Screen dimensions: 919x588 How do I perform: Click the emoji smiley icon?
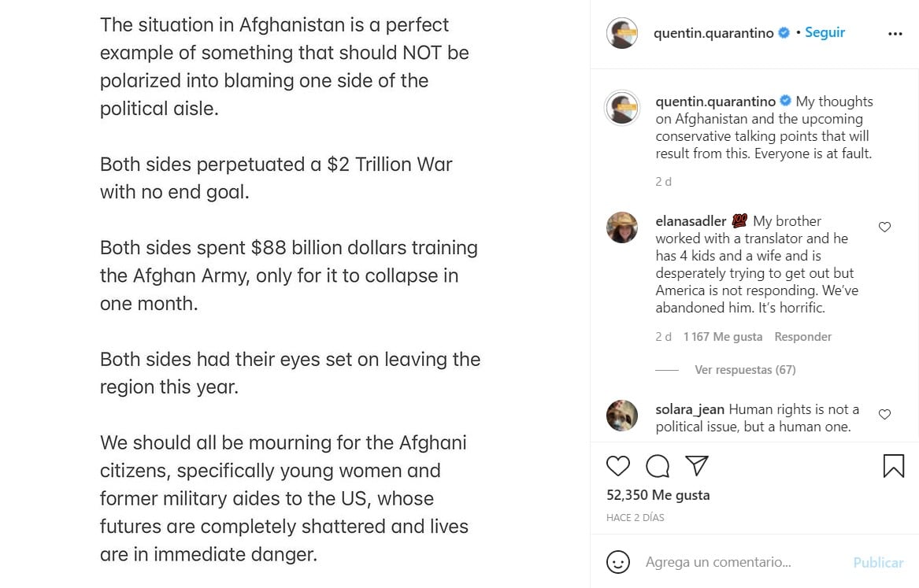(618, 562)
